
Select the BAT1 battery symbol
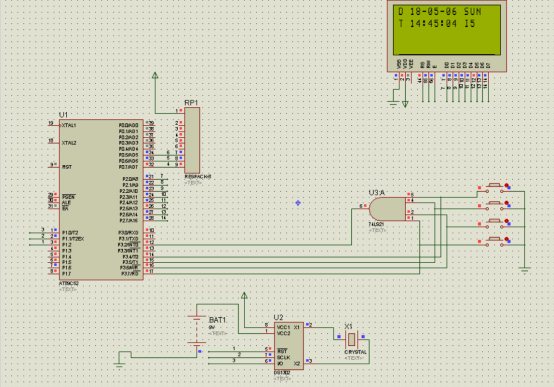[x=197, y=330]
